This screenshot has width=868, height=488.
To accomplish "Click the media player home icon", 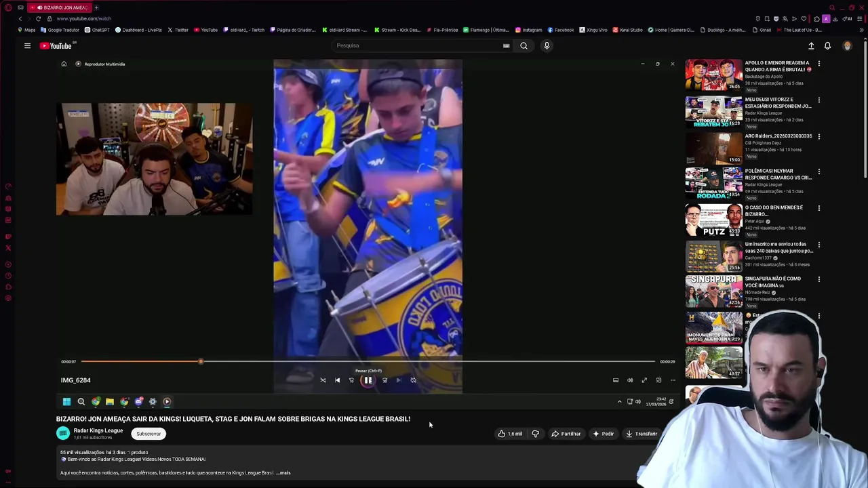I will point(64,64).
